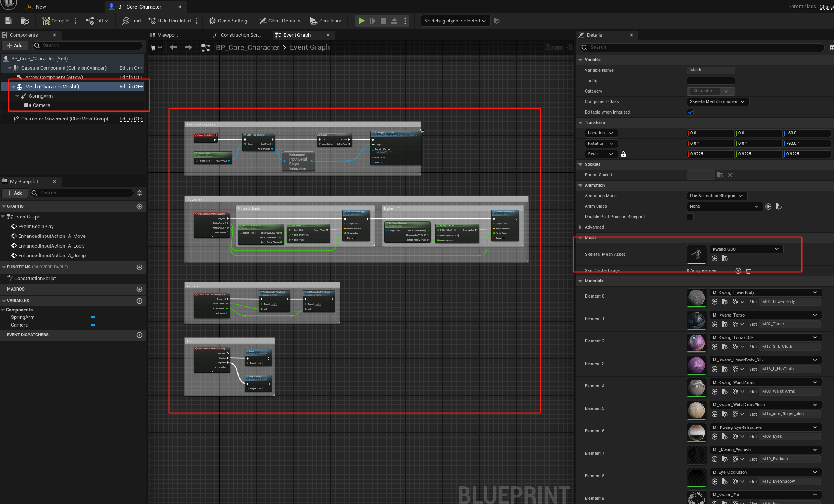Viewport: 834px width, 504px height.
Task: Click the Find toolbar button
Action: 131,21
